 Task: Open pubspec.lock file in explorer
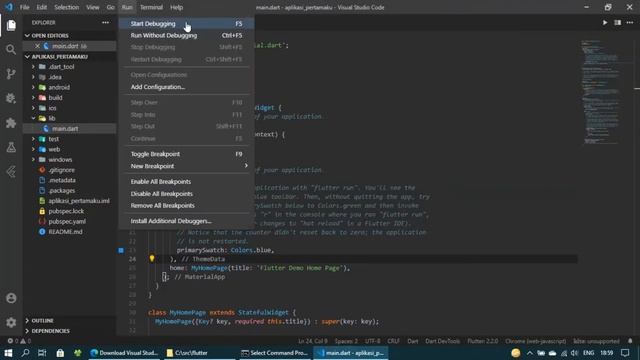66,211
